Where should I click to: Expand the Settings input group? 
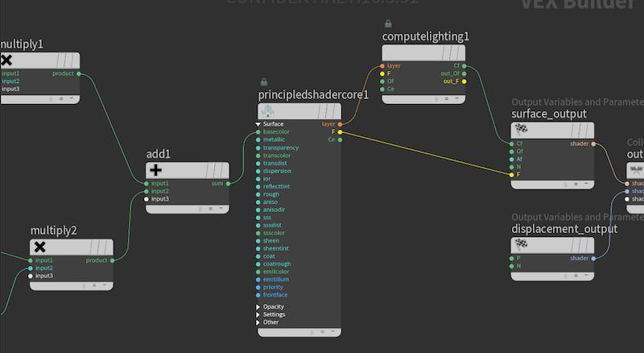(x=258, y=314)
